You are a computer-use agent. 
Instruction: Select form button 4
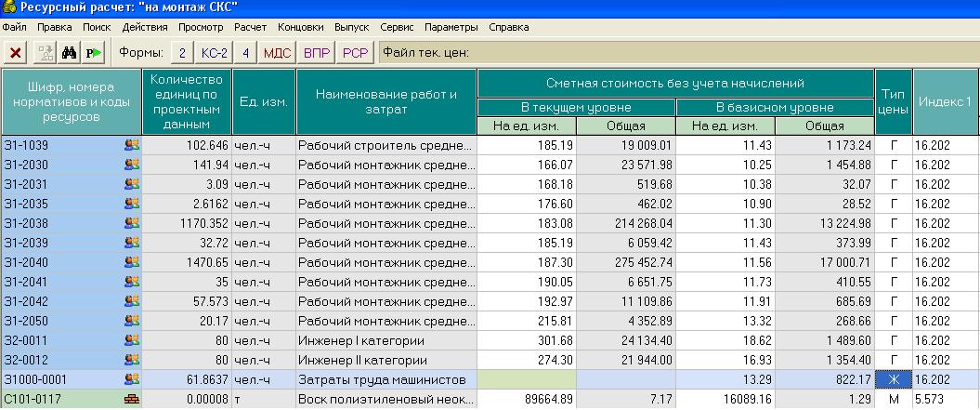click(x=245, y=53)
